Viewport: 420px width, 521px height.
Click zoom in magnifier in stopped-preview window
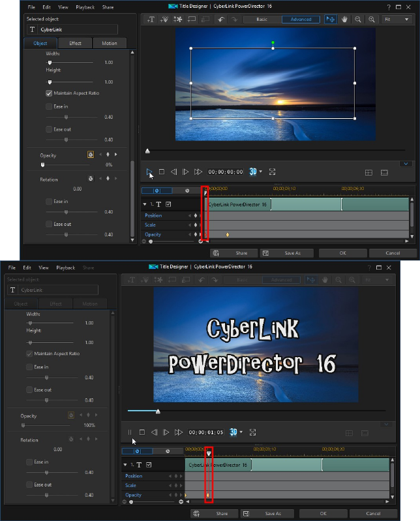click(372, 20)
